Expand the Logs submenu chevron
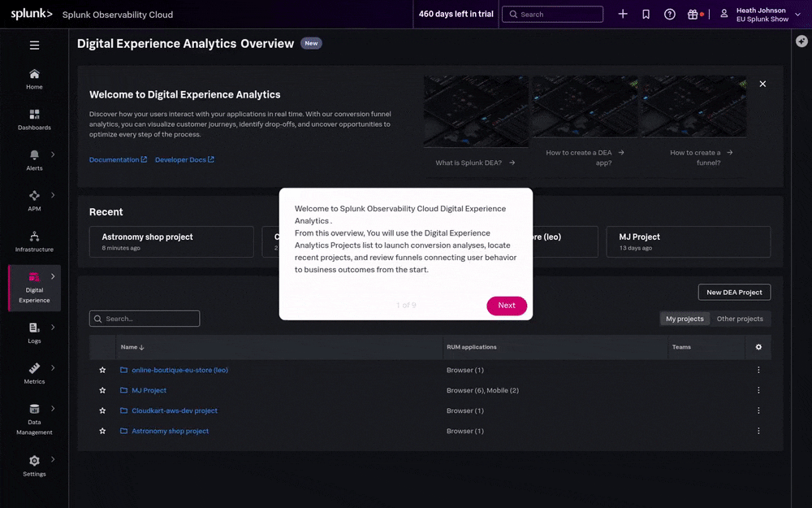Screen dimensions: 812x508 click(53, 327)
